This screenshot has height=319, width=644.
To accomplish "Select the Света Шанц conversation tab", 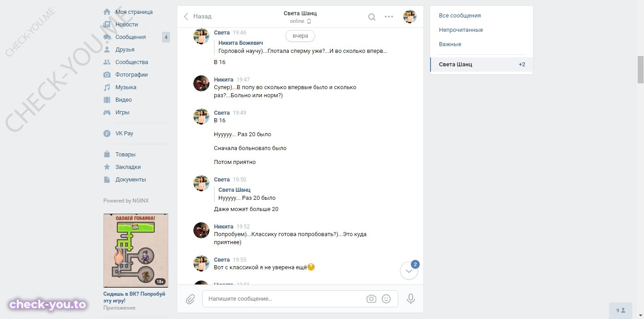I will 482,65.
